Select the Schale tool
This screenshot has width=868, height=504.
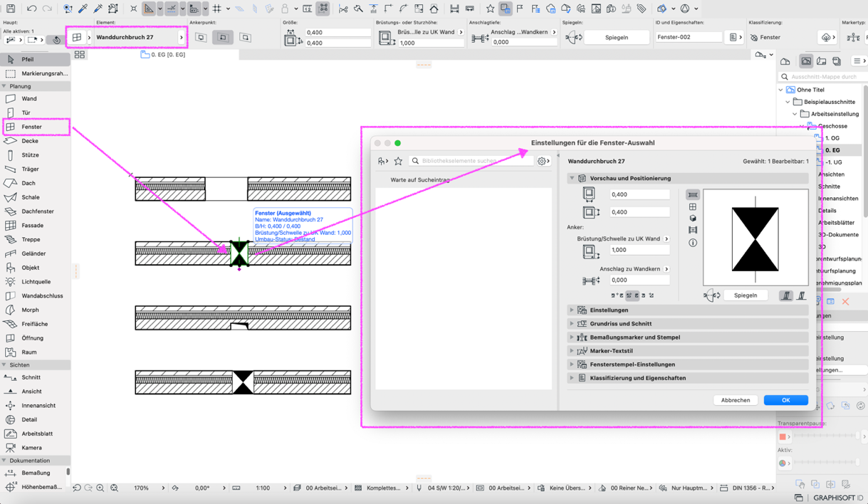[35, 197]
